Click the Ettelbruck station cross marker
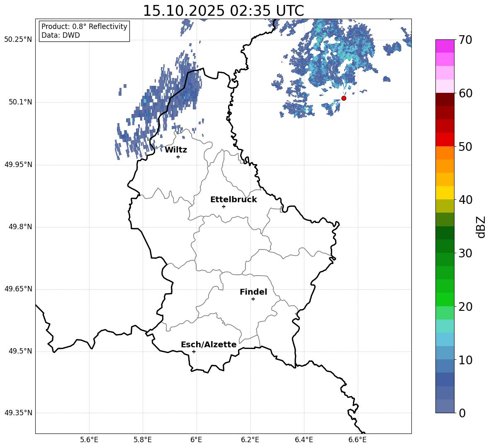Screen dimensions: 491x448 point(224,206)
